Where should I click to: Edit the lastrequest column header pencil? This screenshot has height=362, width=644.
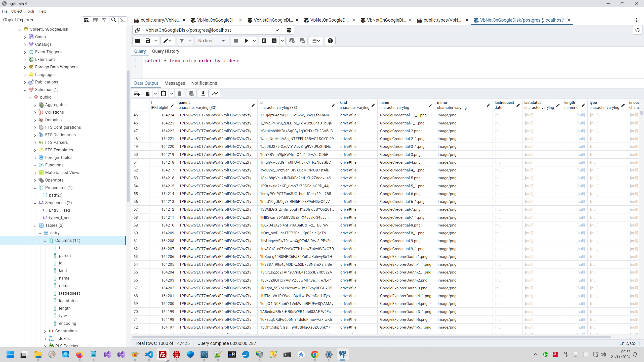click(x=518, y=105)
